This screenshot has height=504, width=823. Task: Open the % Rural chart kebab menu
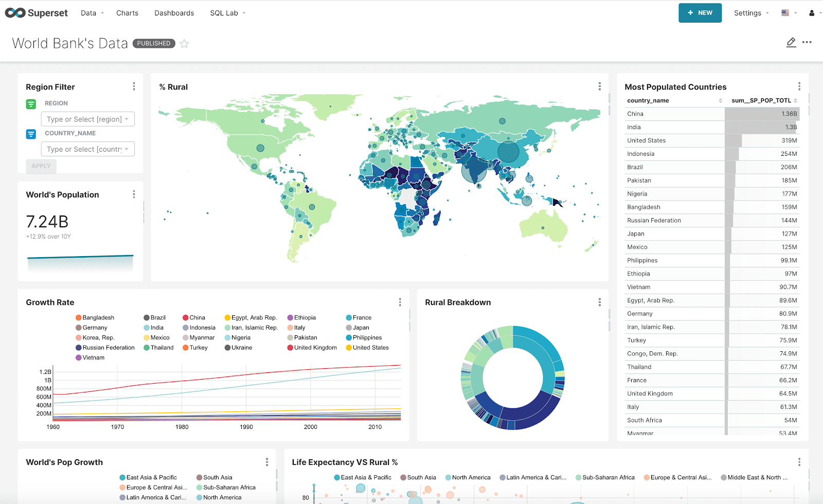coord(599,86)
